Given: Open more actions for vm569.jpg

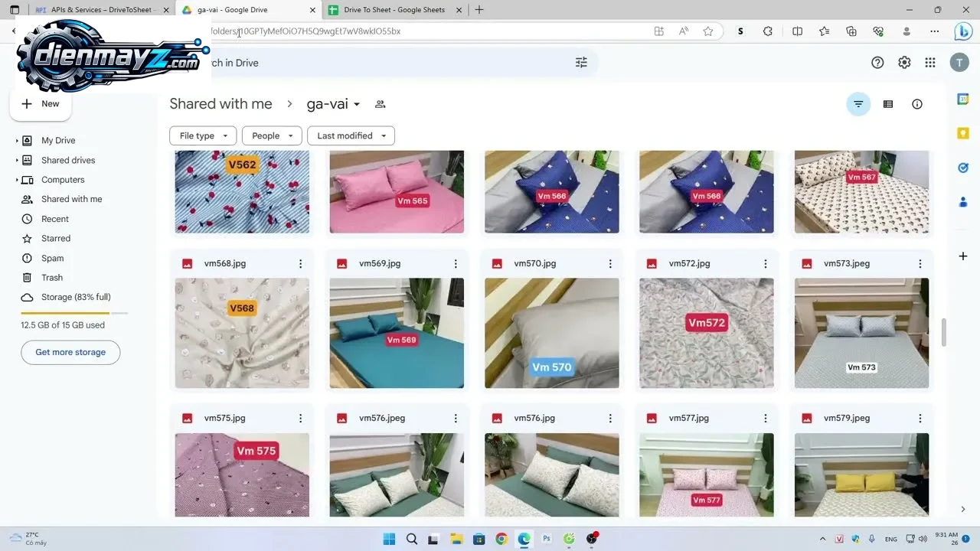Looking at the screenshot, I should coord(456,263).
